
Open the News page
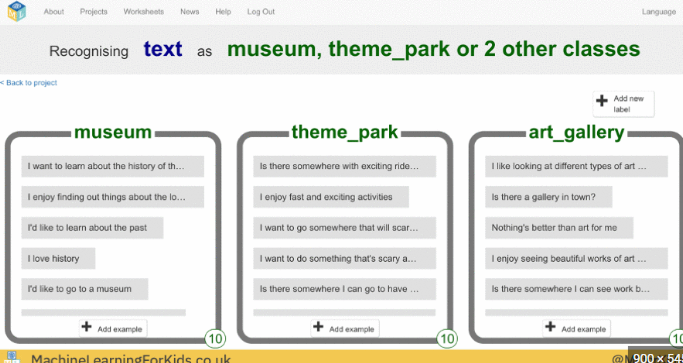[x=189, y=12]
